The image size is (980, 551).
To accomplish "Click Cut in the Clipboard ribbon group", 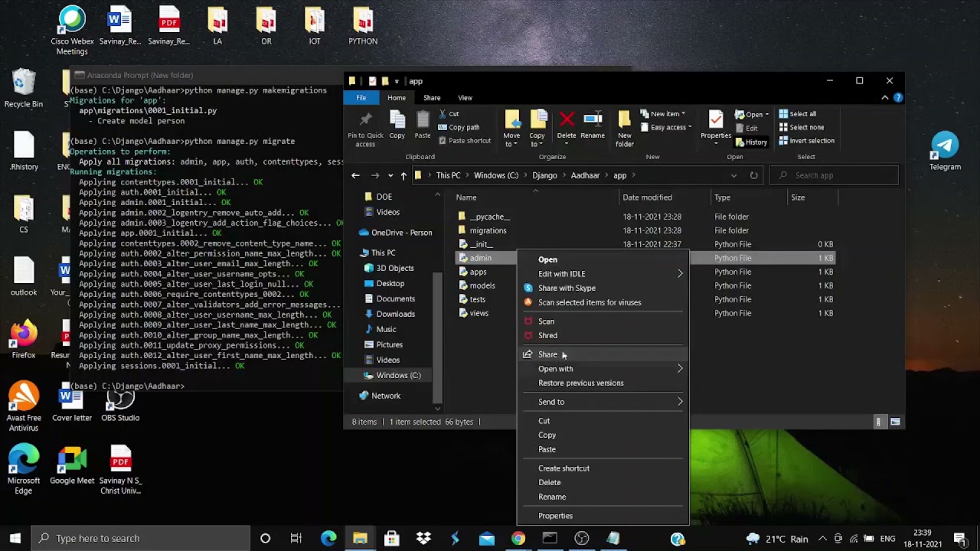I will (x=449, y=114).
